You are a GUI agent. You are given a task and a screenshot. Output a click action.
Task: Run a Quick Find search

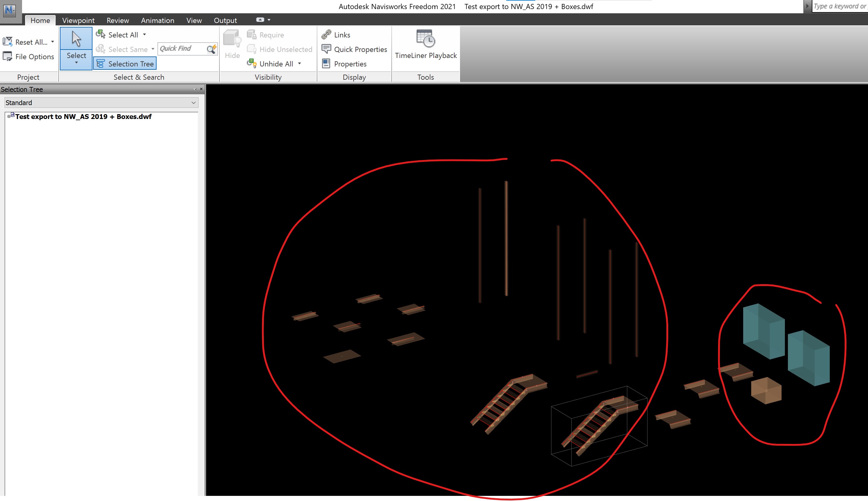[x=211, y=49]
